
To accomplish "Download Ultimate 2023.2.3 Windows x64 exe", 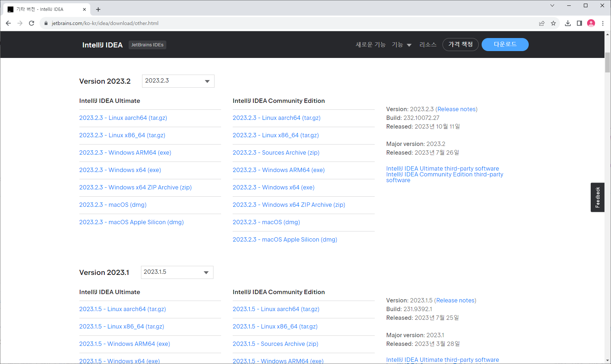I will [120, 170].
